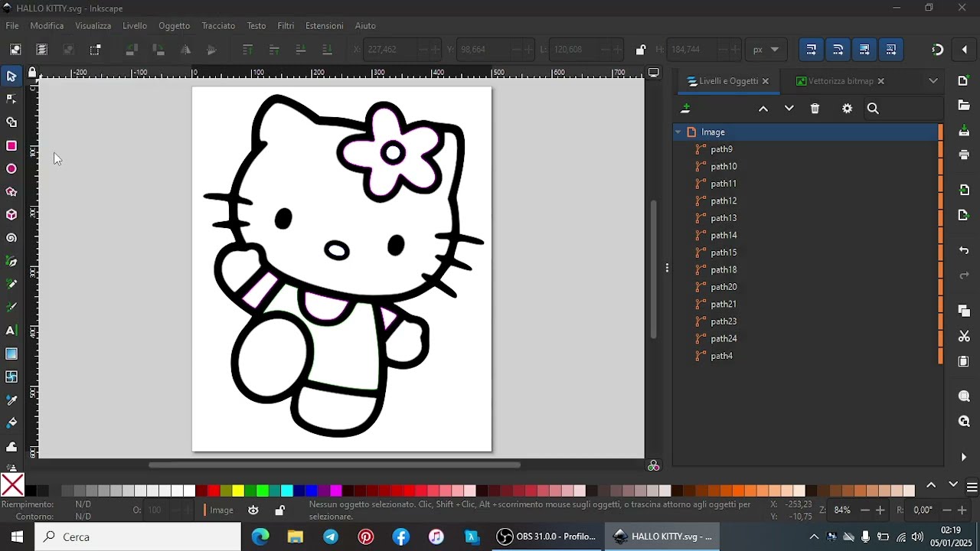Open the docked dialogs chevron menu
Image resolution: width=980 pixels, height=551 pixels.
pyautogui.click(x=933, y=81)
